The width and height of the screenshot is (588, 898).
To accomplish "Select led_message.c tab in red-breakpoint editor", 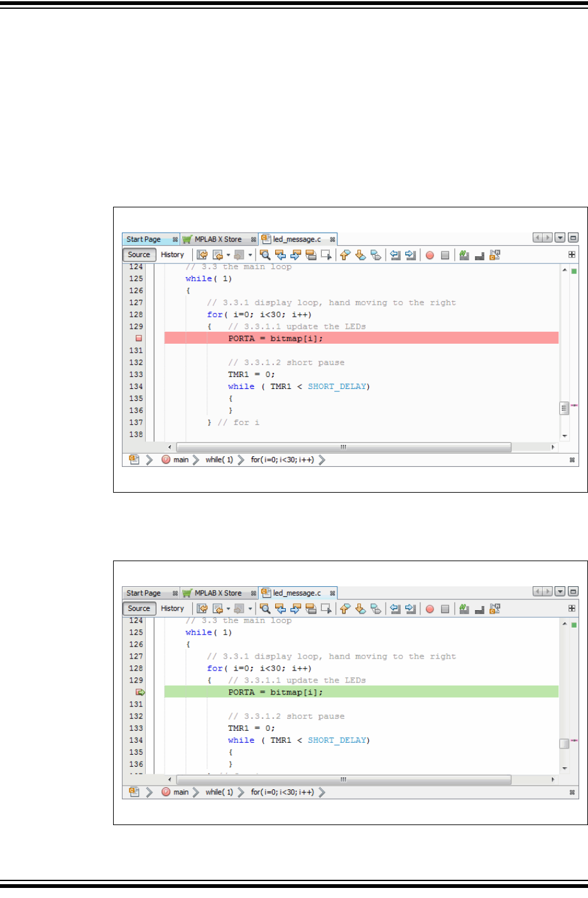I will [297, 239].
